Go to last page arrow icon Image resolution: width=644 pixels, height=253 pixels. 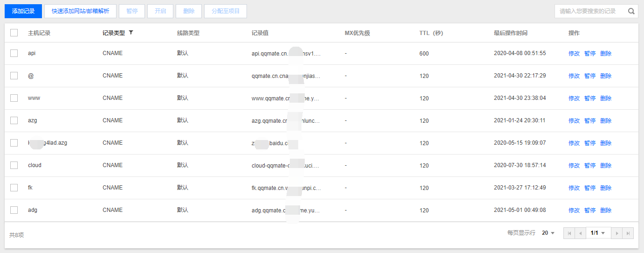(x=628, y=233)
